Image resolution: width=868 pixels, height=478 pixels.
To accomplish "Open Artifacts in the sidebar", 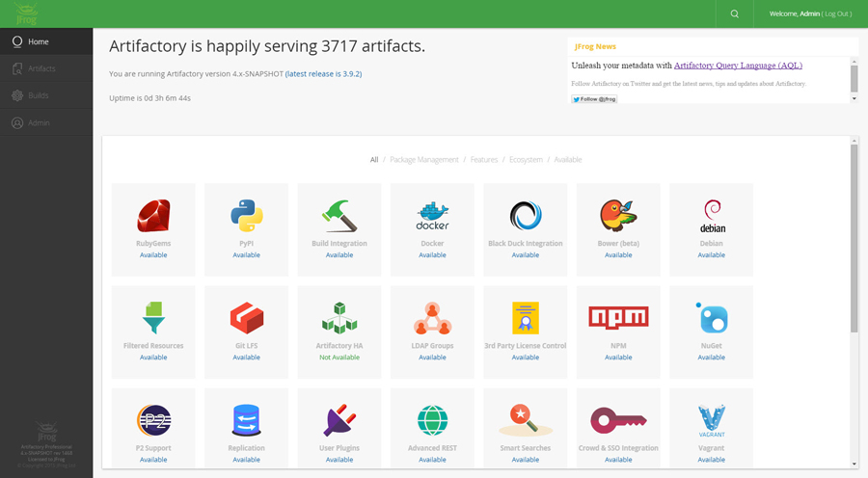I will point(46,68).
